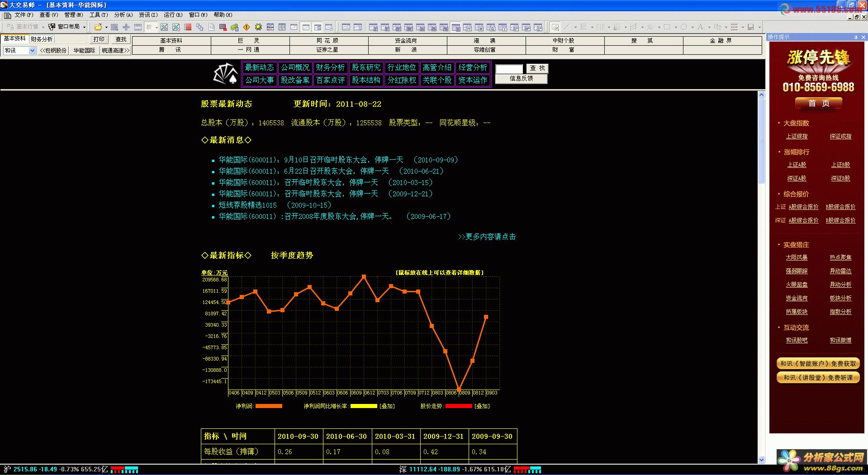Open the 分红除权 section button
Viewport: 868px width, 475px height.
(402, 80)
